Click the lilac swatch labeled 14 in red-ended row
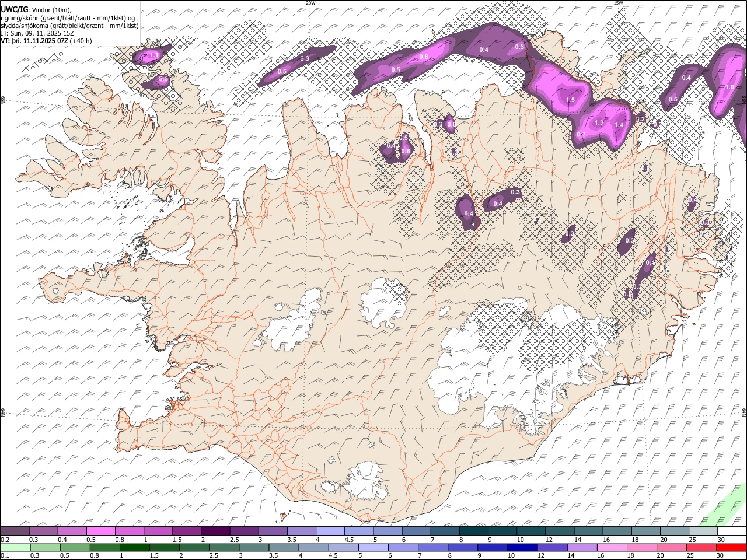The image size is (747, 560). pos(582,547)
